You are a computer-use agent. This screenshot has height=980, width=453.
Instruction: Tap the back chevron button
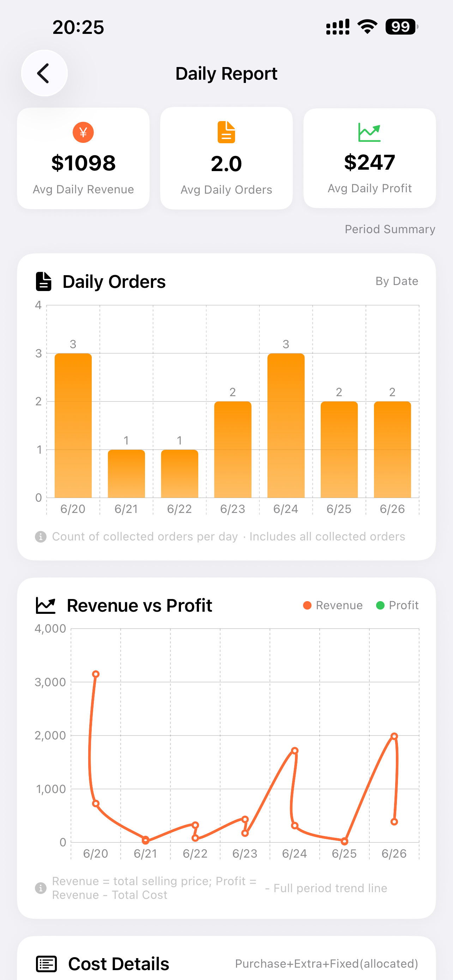pyautogui.click(x=44, y=73)
